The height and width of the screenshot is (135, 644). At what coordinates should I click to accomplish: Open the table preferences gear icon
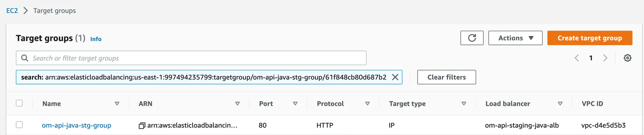pyautogui.click(x=627, y=58)
